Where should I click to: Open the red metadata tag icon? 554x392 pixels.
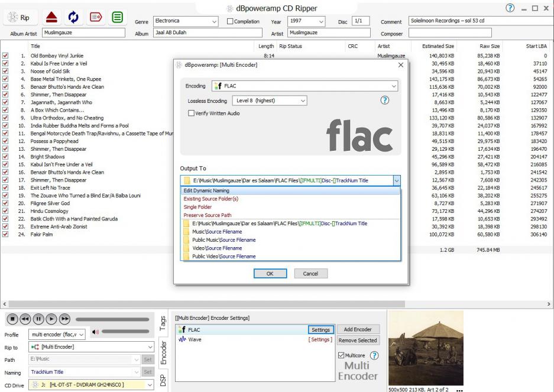pyautogui.click(x=96, y=18)
